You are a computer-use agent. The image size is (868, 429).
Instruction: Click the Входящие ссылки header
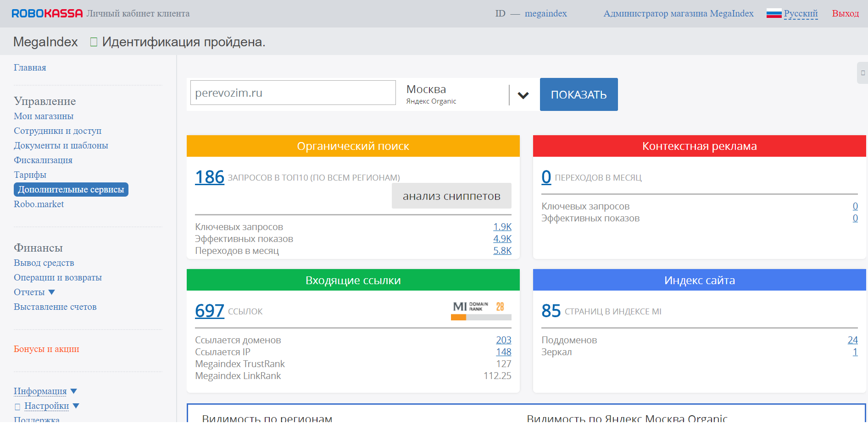click(353, 280)
